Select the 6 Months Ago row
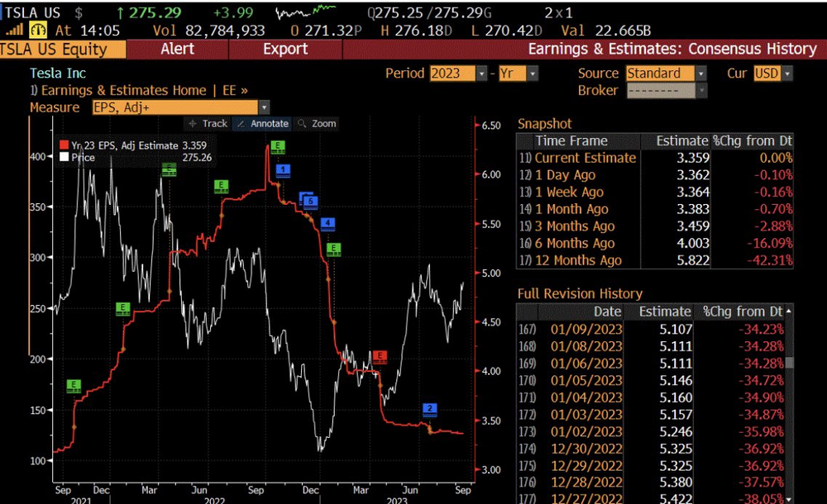The image size is (827, 504). 654,243
